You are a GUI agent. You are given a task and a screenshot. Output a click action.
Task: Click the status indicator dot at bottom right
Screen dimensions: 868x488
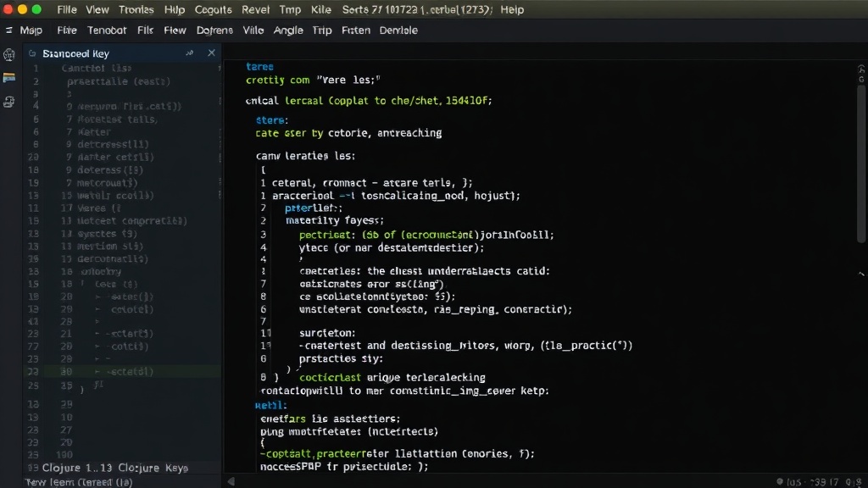point(780,482)
